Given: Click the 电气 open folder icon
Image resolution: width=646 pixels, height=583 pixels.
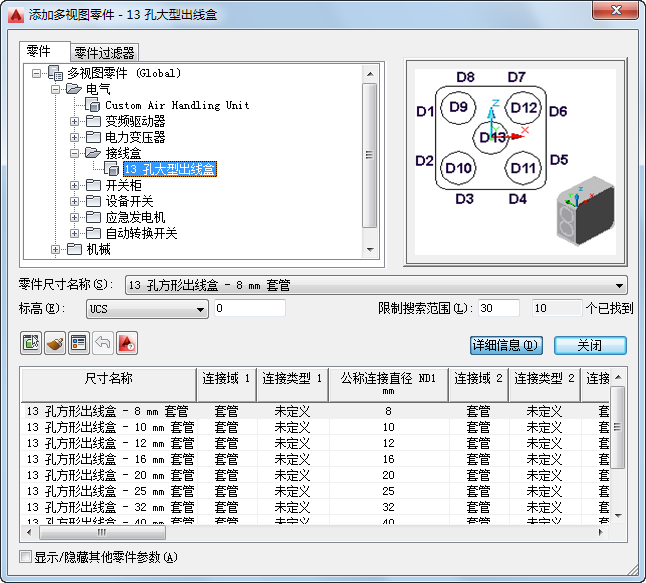Looking at the screenshot, I should [x=74, y=89].
